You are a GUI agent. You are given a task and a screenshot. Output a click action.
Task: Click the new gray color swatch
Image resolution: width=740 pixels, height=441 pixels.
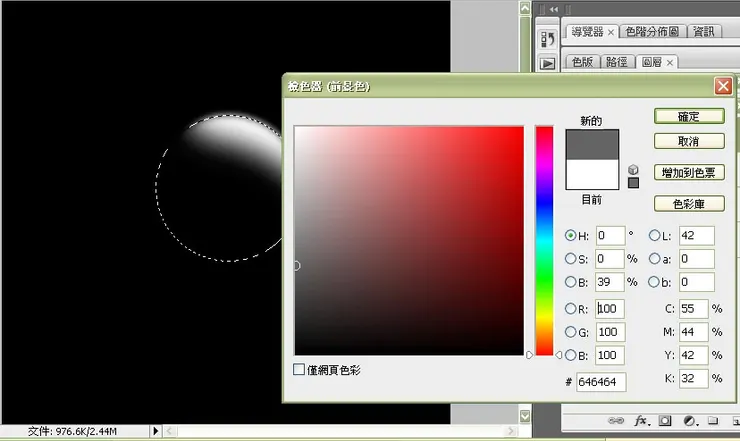coord(592,144)
